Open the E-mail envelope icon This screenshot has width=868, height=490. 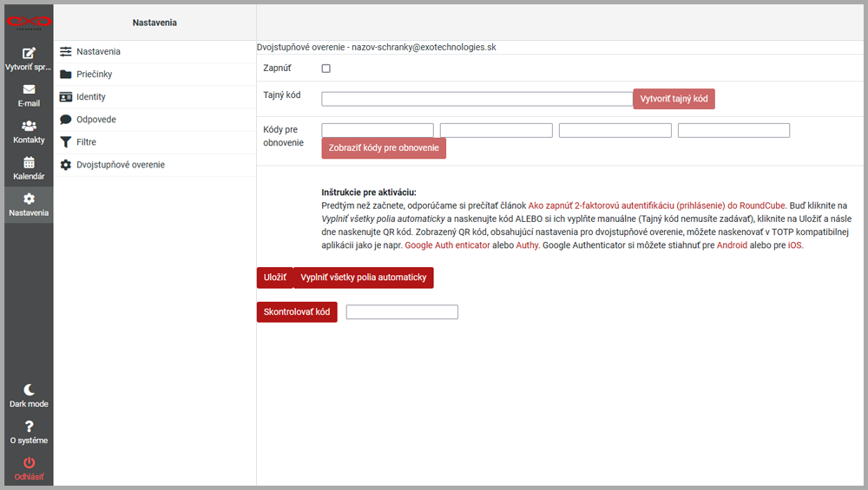29,89
